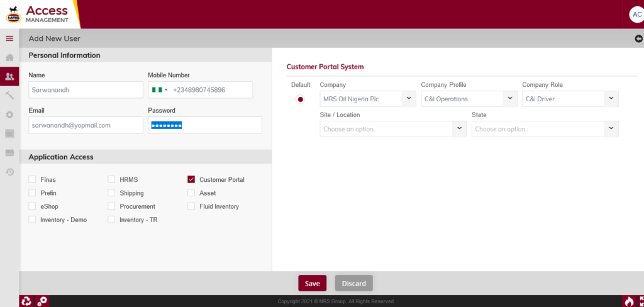Open the settings gear icon in sidebar
The image size is (644, 307).
(9, 114)
